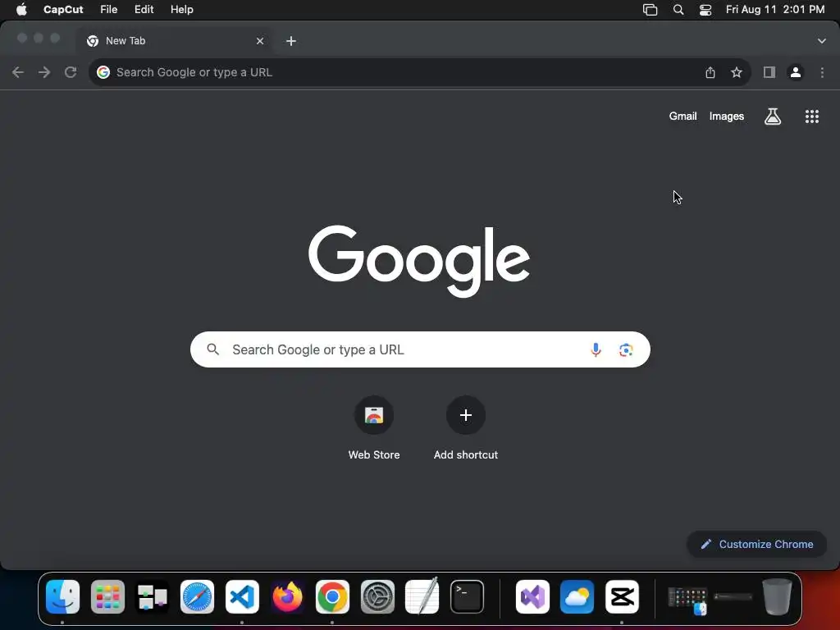
Task: Open Spotlight search in the menu bar
Action: (678, 10)
